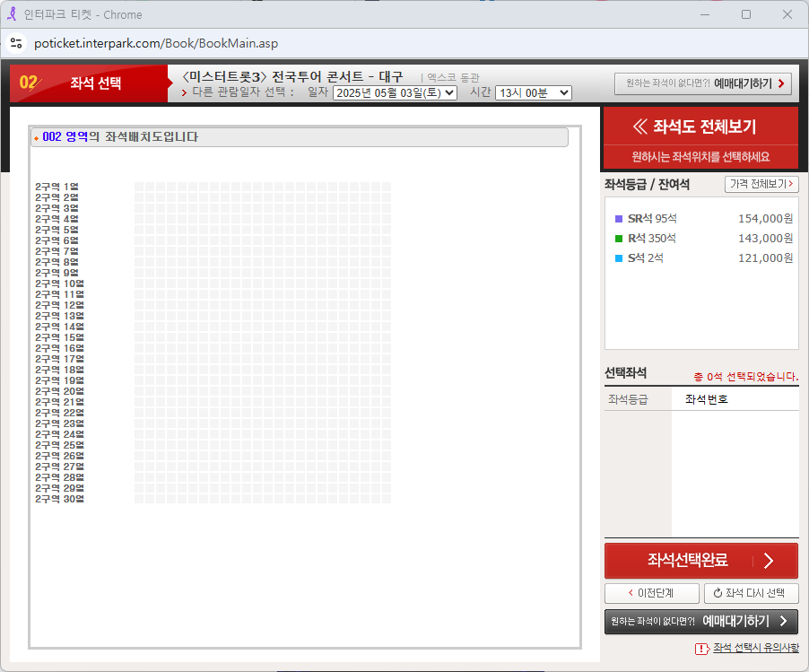Close the Chrome window
This screenshot has width=809, height=672.
tap(787, 14)
